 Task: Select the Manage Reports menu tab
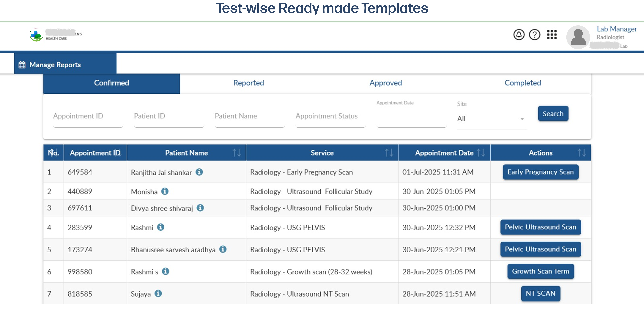tap(65, 64)
